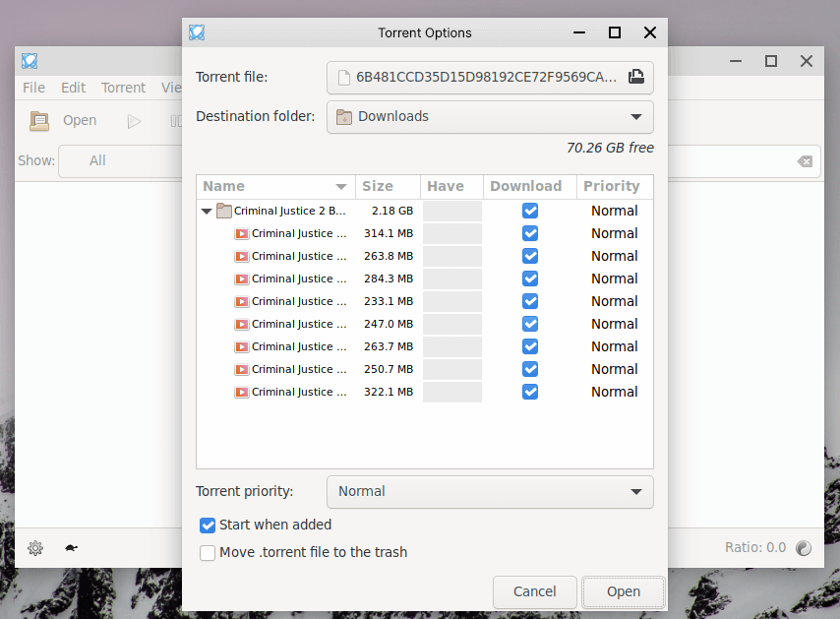This screenshot has height=619, width=840.
Task: Click the Have progress bar of 314.1 MB file
Action: point(452,233)
